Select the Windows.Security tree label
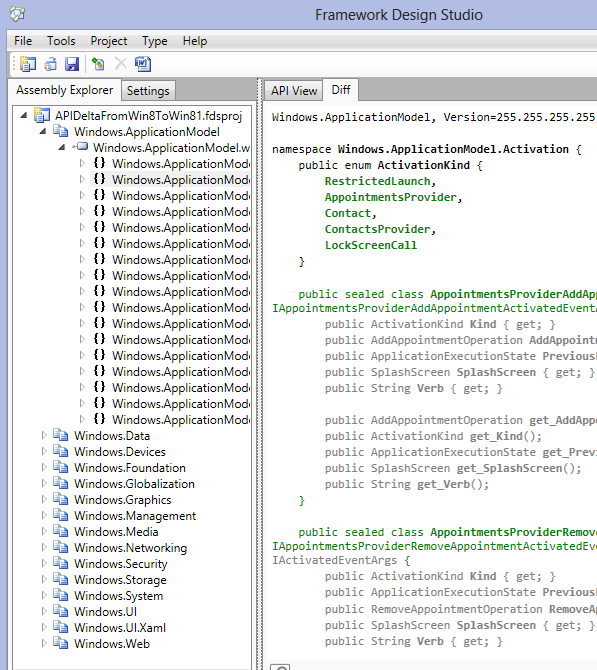Screen dimensions: 597x670 coord(121,564)
